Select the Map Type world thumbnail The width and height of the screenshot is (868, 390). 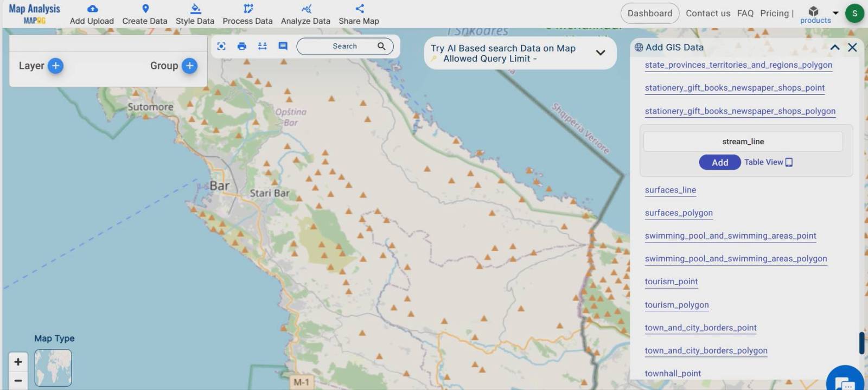click(53, 368)
